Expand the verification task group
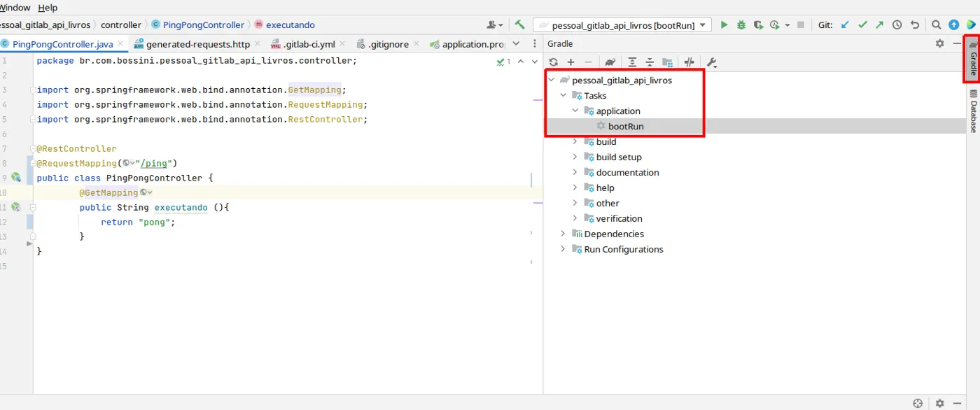Viewport: 980px width, 410px height. pyautogui.click(x=575, y=219)
